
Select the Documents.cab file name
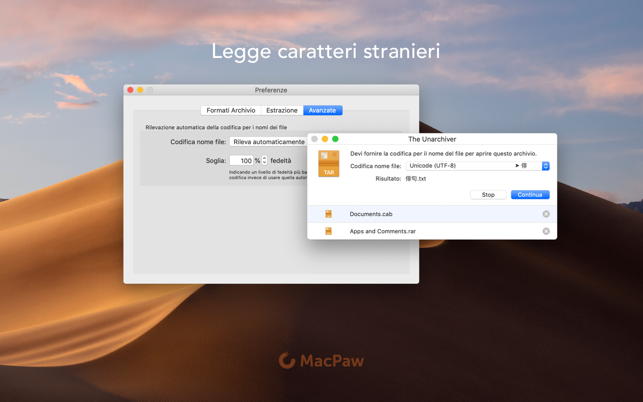(x=371, y=214)
